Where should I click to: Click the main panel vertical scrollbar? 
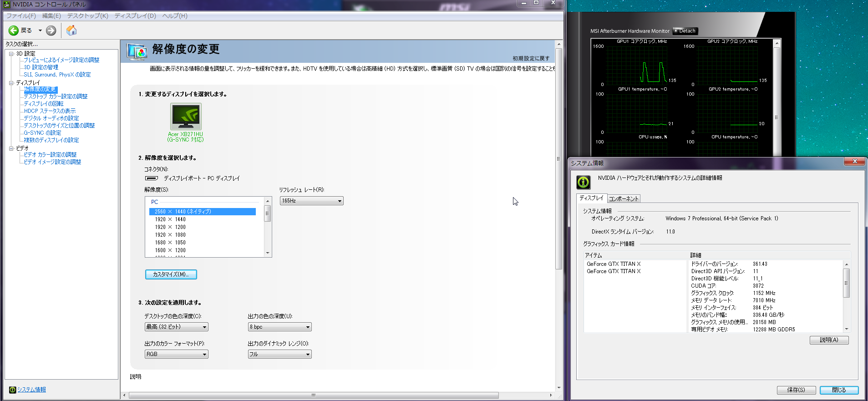point(559,158)
